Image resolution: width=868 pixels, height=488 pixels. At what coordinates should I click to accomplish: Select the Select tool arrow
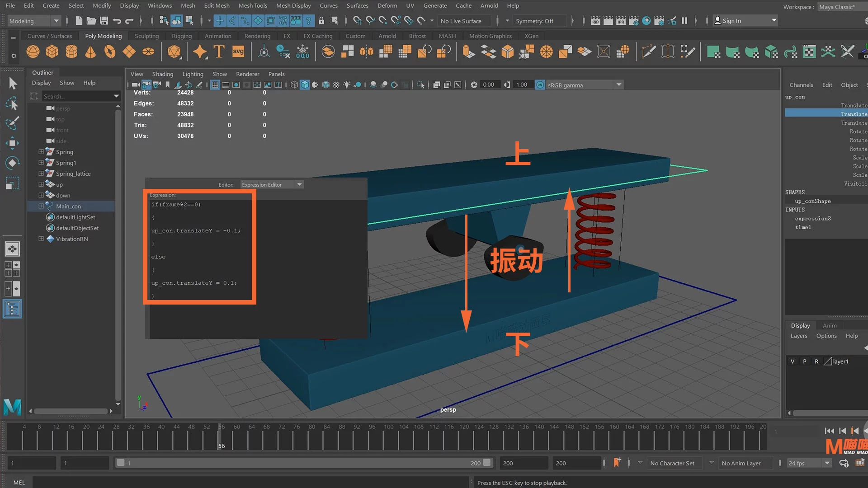12,83
